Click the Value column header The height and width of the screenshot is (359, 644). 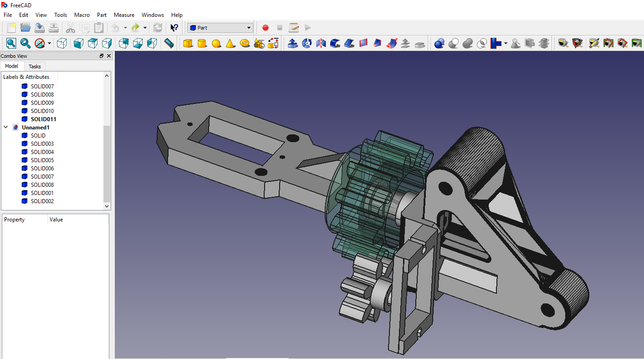(x=78, y=220)
